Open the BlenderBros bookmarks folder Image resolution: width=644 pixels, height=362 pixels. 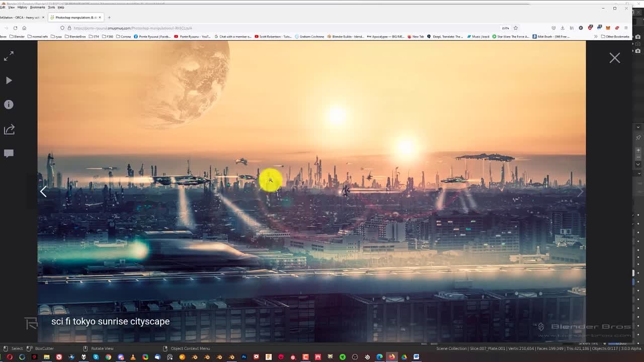[75, 37]
